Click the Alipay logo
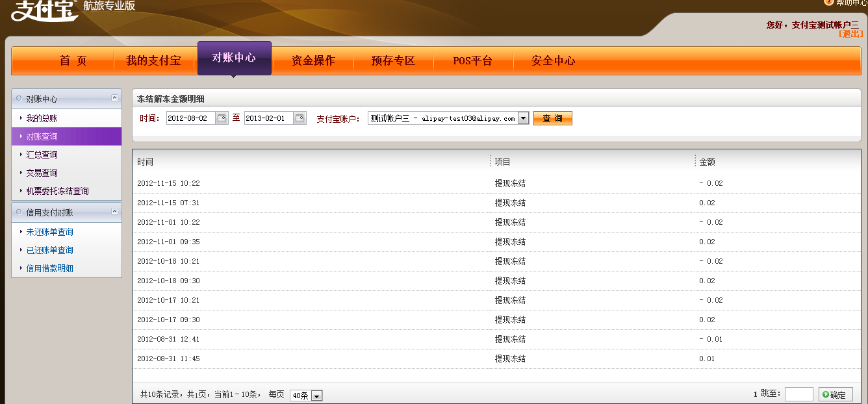 pyautogui.click(x=44, y=10)
